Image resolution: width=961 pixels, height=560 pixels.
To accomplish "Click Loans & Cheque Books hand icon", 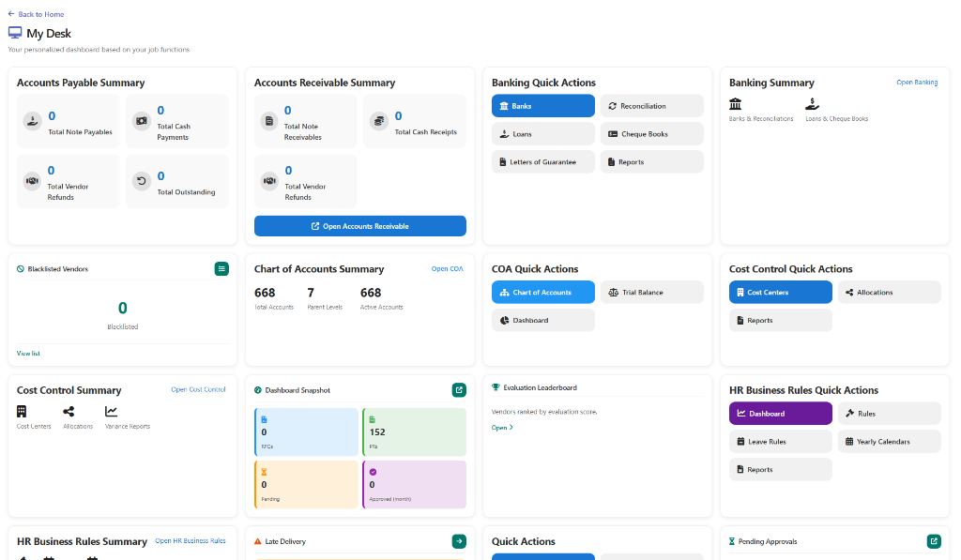I will [812, 104].
